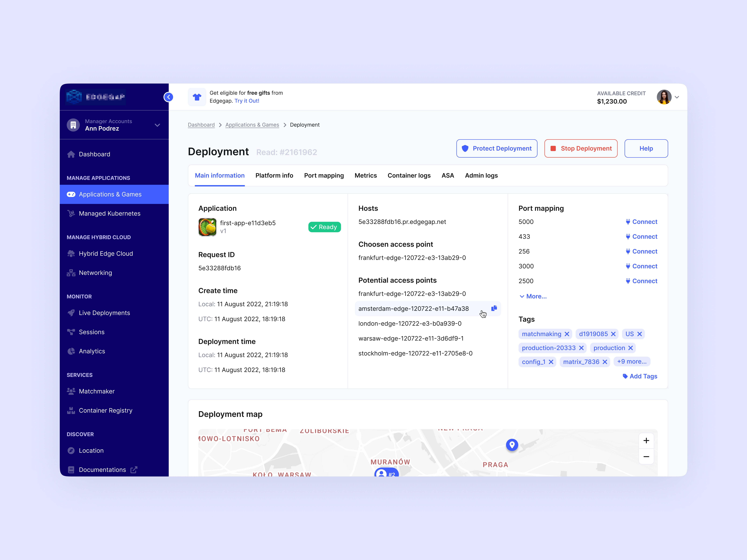The image size is (747, 560).
Task: Click the Stop Deployment button
Action: click(581, 148)
